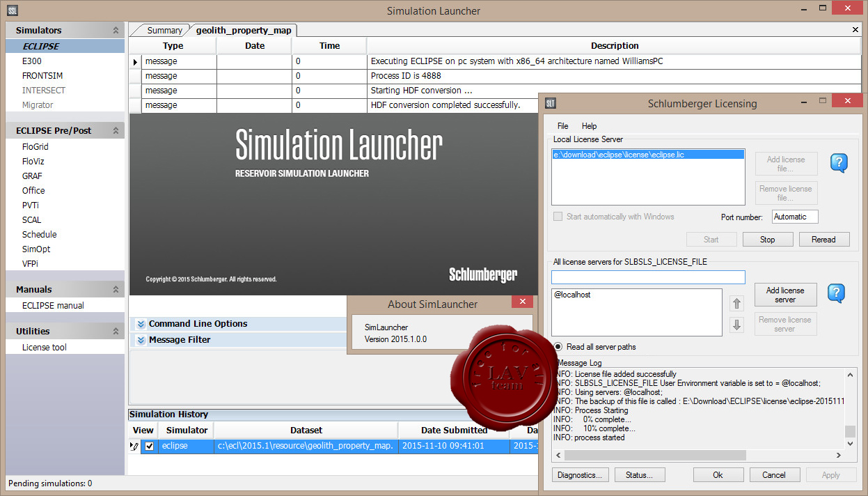
Task: Launch FloViz from the Pre/Post list
Action: [x=33, y=162]
